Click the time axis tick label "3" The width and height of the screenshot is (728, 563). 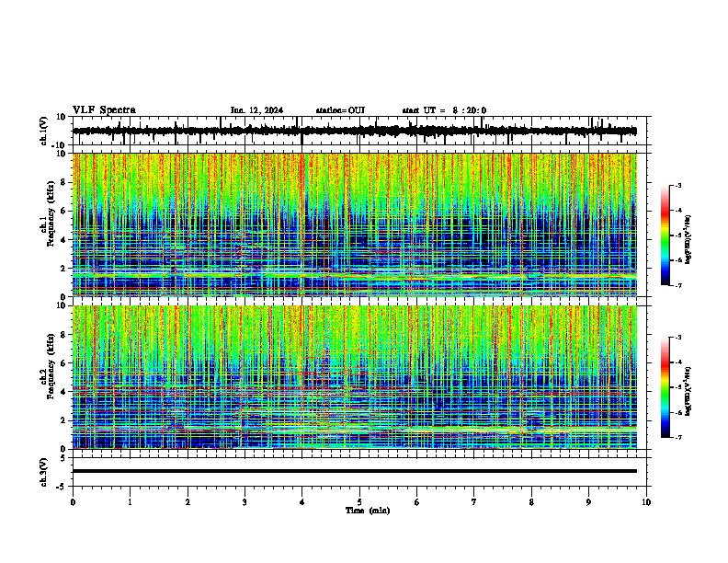pyautogui.click(x=245, y=502)
